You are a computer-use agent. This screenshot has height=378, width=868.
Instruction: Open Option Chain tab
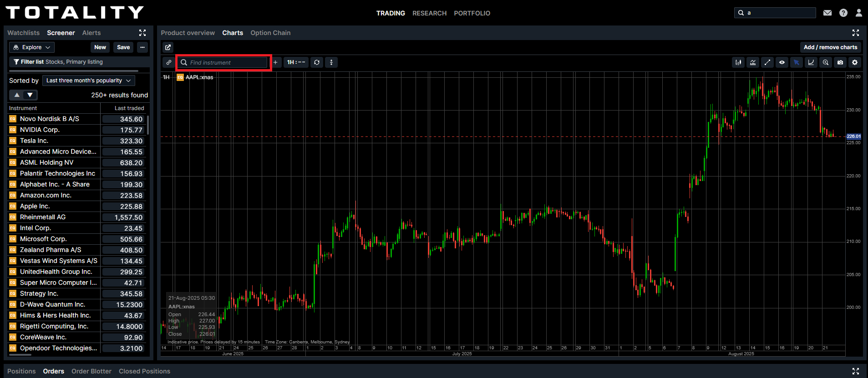(x=270, y=33)
